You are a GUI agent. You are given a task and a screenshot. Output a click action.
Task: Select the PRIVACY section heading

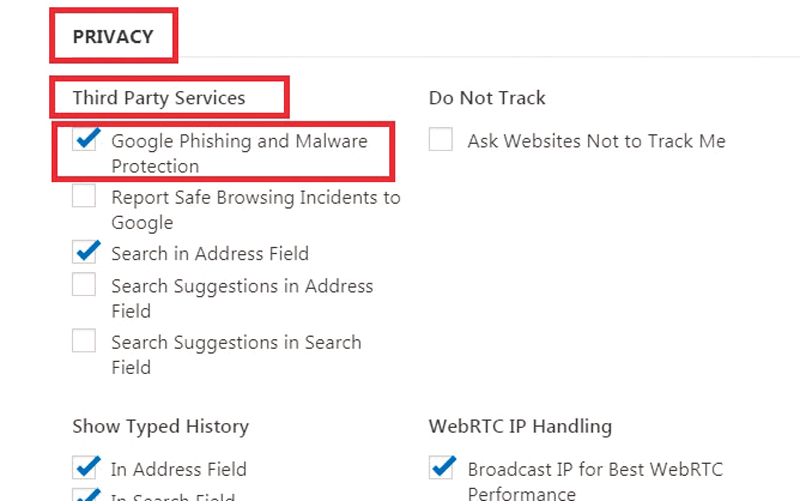tap(113, 37)
